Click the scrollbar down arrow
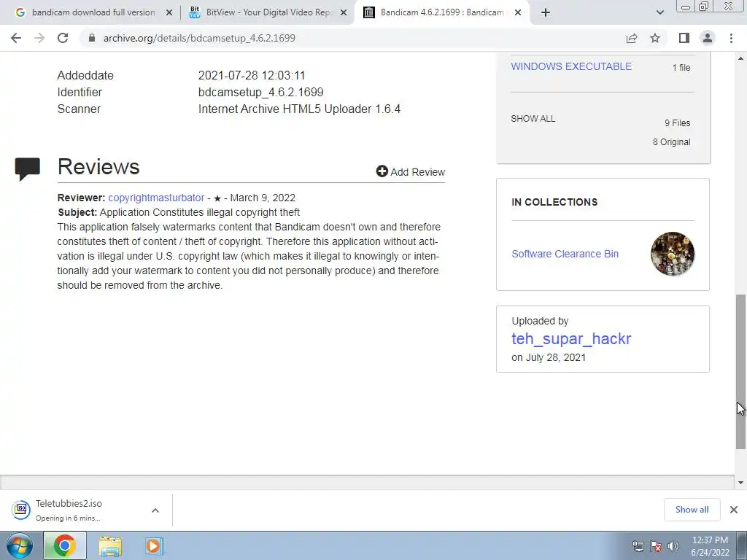 [740, 483]
